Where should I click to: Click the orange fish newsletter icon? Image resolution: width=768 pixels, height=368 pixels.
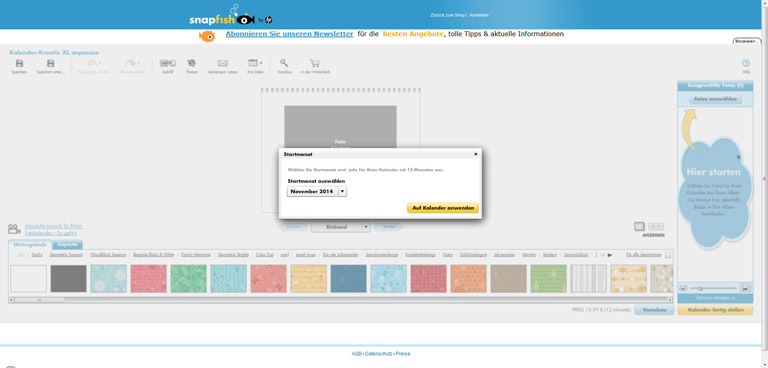tap(207, 36)
